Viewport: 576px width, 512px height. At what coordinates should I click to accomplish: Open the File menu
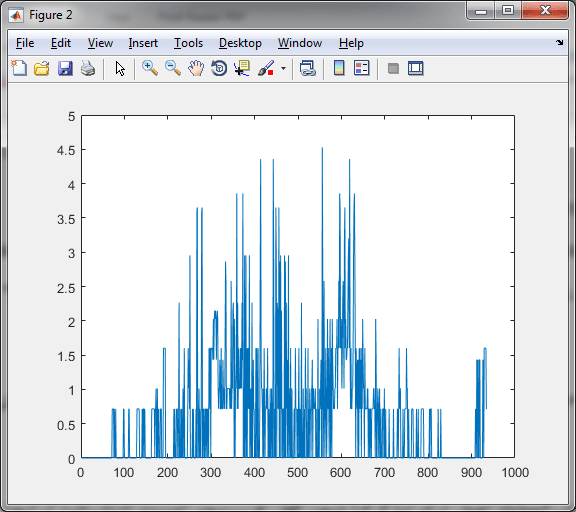(x=25, y=43)
